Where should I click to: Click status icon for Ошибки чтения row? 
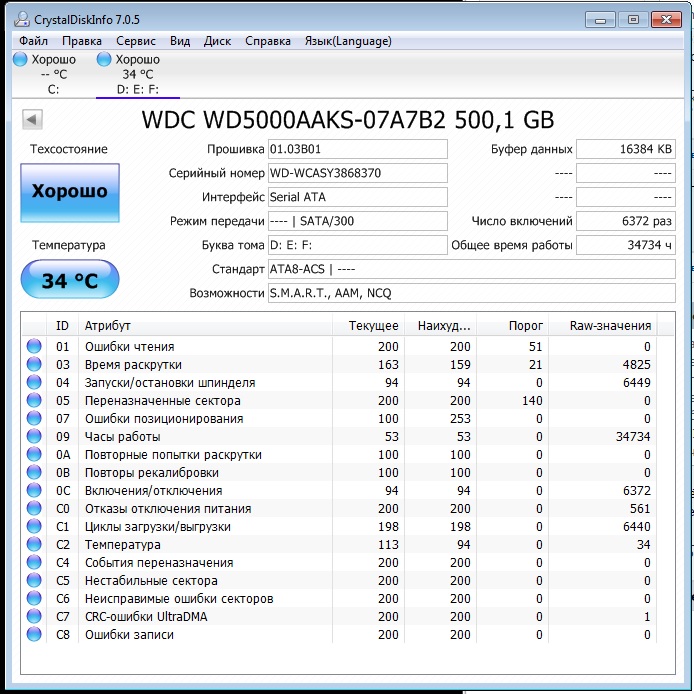pos(34,346)
